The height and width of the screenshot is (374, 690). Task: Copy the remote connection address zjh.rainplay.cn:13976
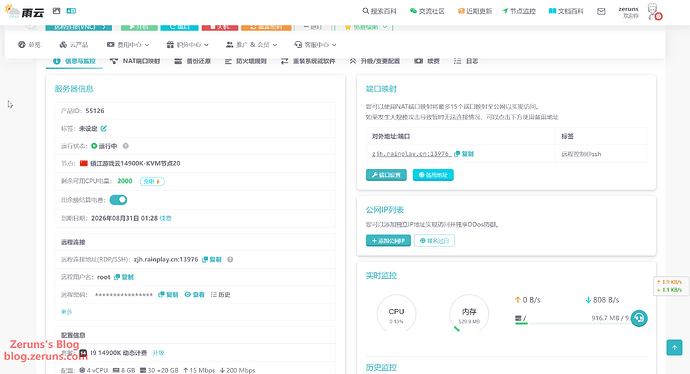pyautogui.click(x=212, y=260)
